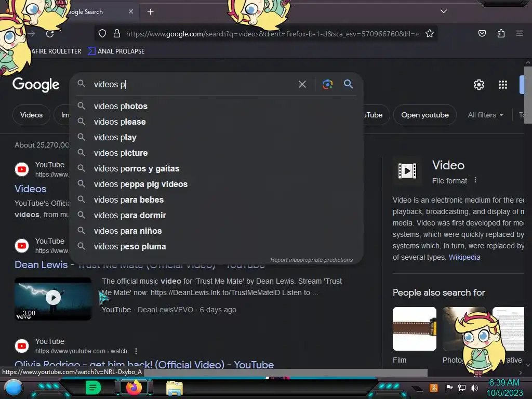Select suggestion 'videos porros y gaitas'

click(217, 169)
